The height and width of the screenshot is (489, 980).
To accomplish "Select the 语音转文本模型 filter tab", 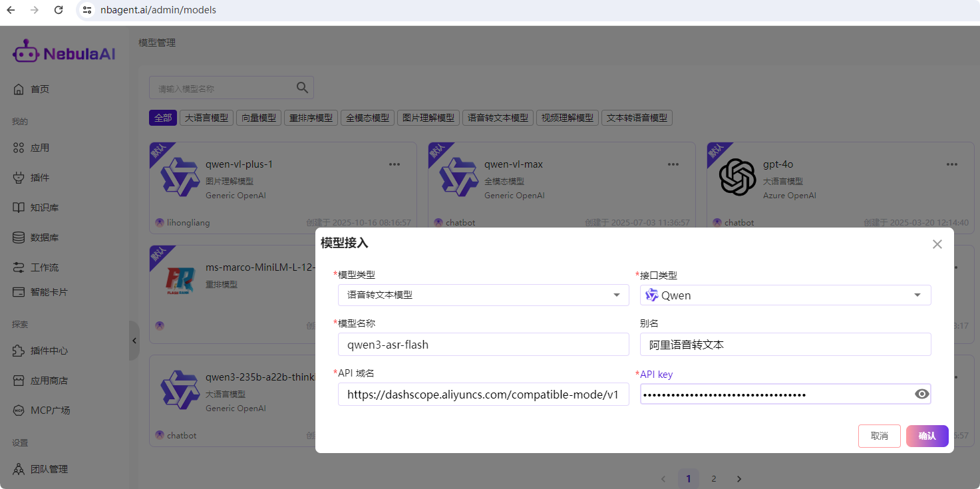I will tap(498, 118).
